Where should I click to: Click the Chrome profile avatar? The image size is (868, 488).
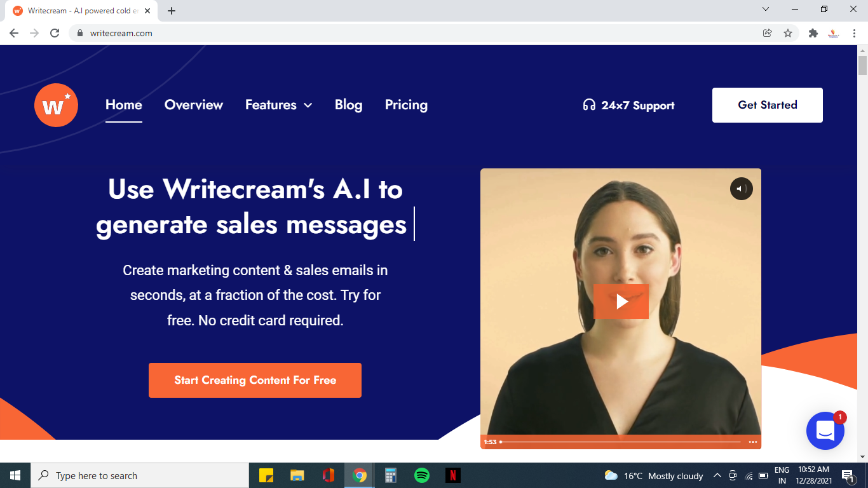(x=834, y=33)
